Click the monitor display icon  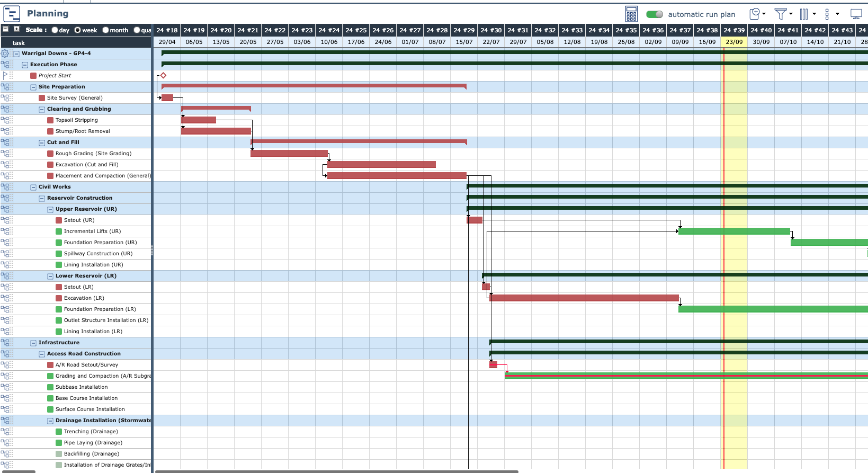point(856,14)
